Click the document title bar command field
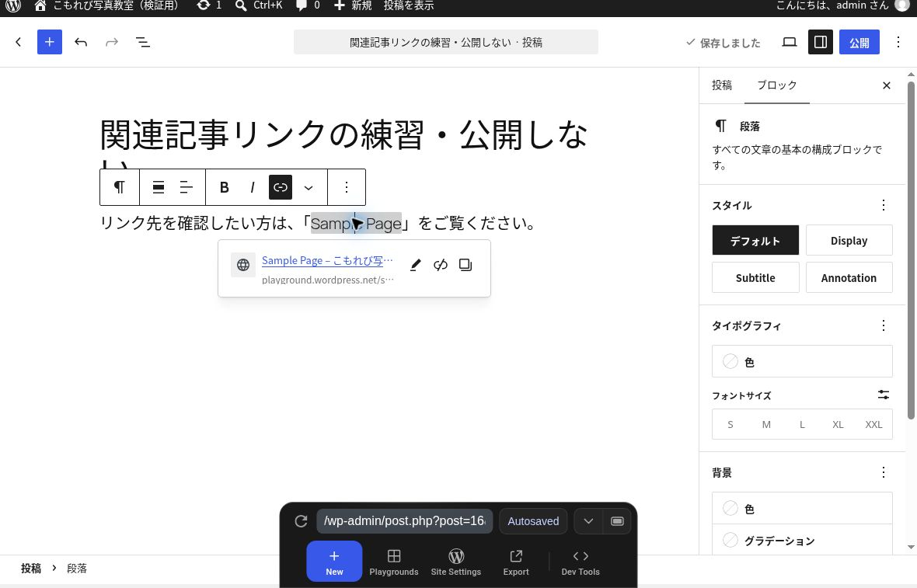The height and width of the screenshot is (588, 917). pyautogui.click(x=445, y=42)
